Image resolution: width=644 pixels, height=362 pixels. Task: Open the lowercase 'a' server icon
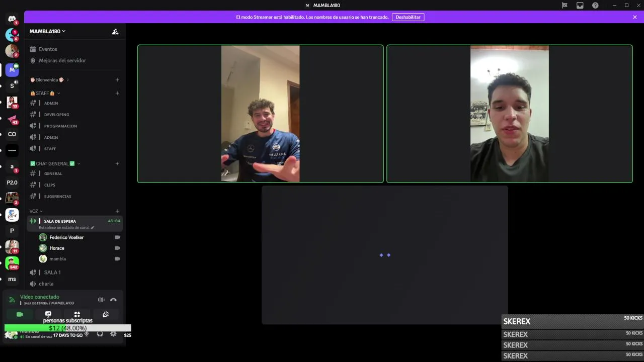pos(12,166)
